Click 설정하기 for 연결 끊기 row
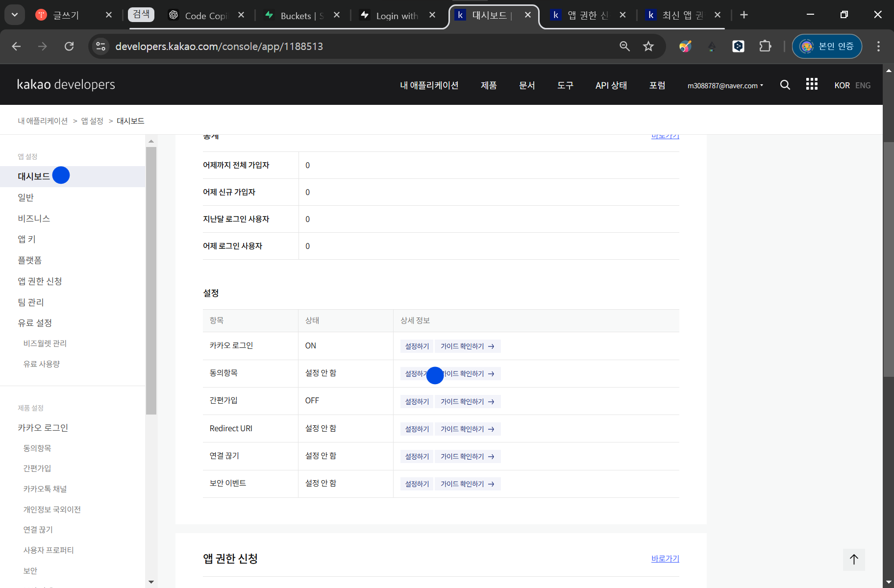 click(417, 457)
